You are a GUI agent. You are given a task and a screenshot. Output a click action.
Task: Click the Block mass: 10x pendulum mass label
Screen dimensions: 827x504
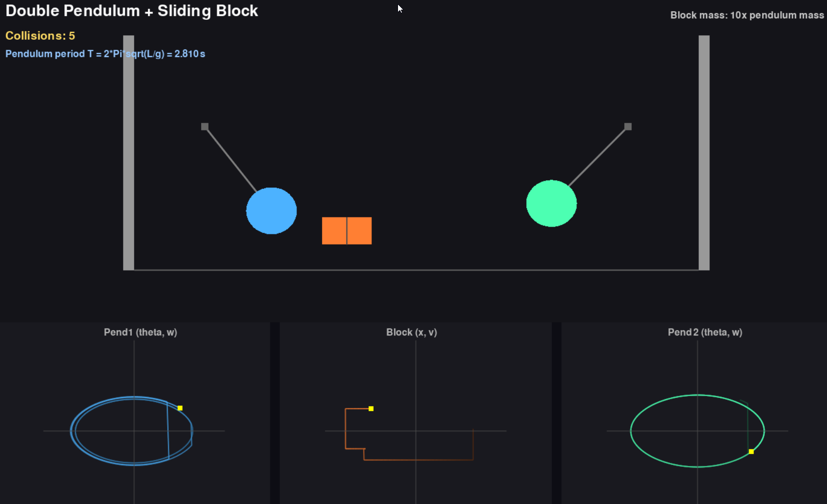pyautogui.click(x=747, y=15)
